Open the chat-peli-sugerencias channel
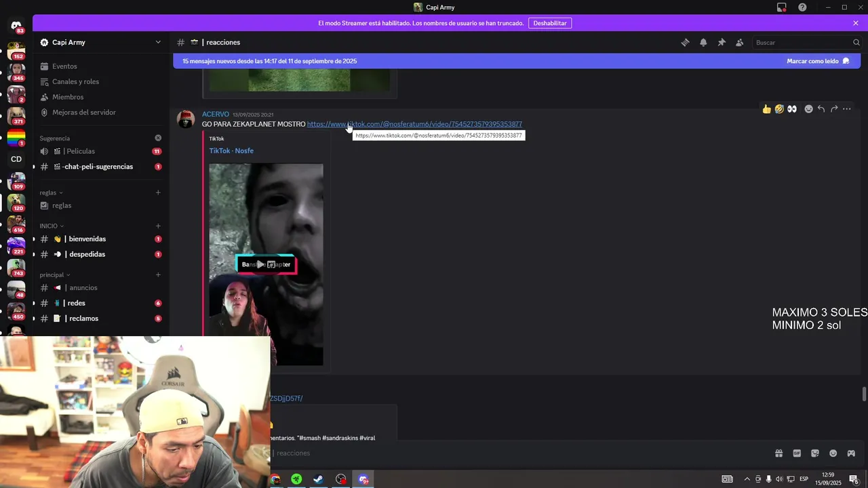 pyautogui.click(x=100, y=167)
